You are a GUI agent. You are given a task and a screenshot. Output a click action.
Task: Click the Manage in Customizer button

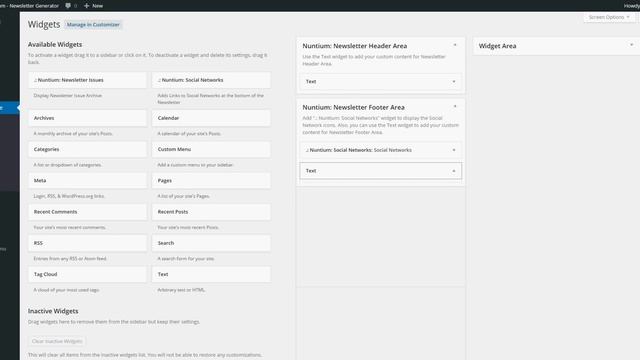click(93, 24)
